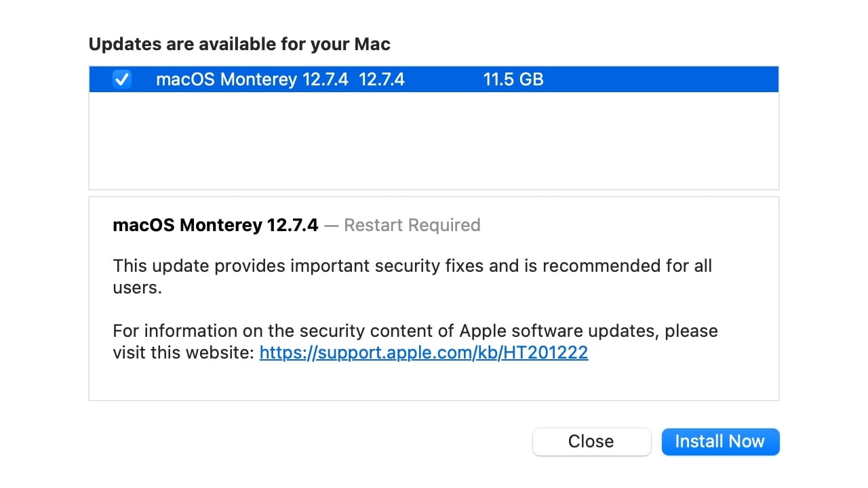Viewport: 868px width, 488px height.
Task: Click the "Updates are available for your Mac" heading
Action: [239, 45]
